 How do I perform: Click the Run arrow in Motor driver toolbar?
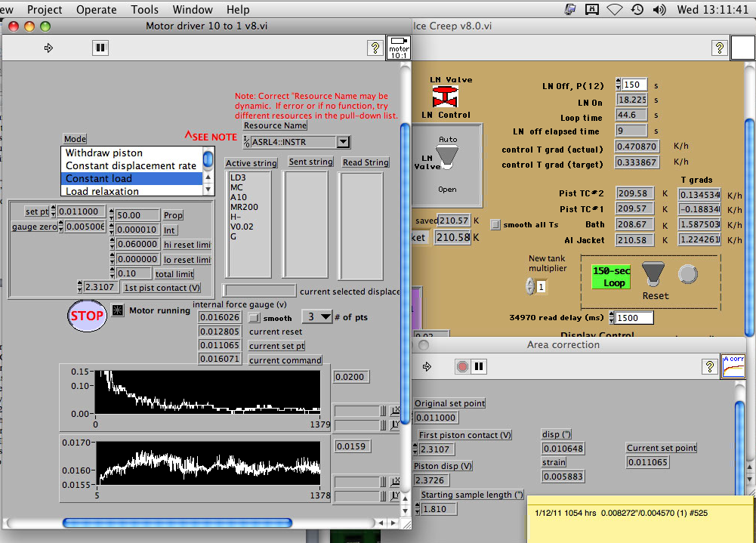pos(49,48)
